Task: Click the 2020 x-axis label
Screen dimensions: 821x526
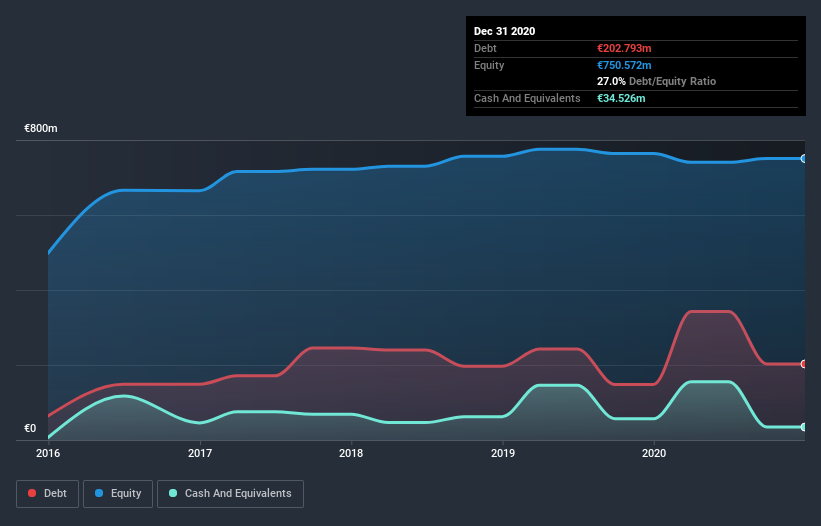Action: 654,453
